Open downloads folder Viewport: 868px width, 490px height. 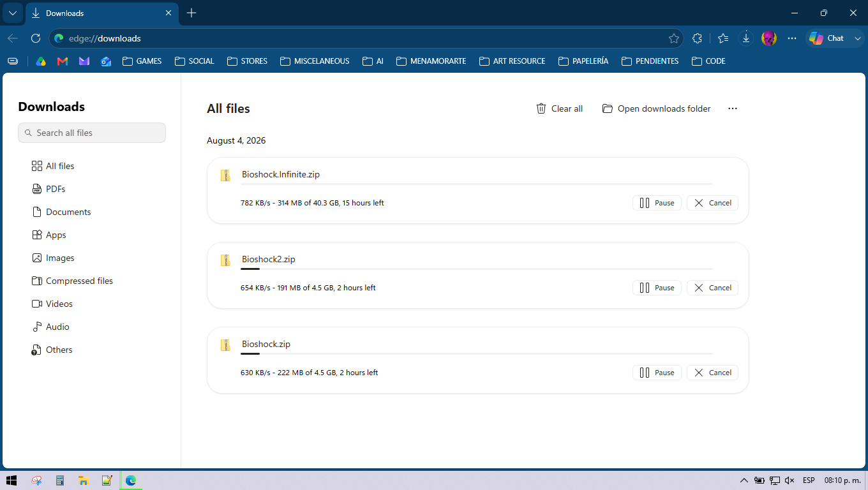coord(657,108)
